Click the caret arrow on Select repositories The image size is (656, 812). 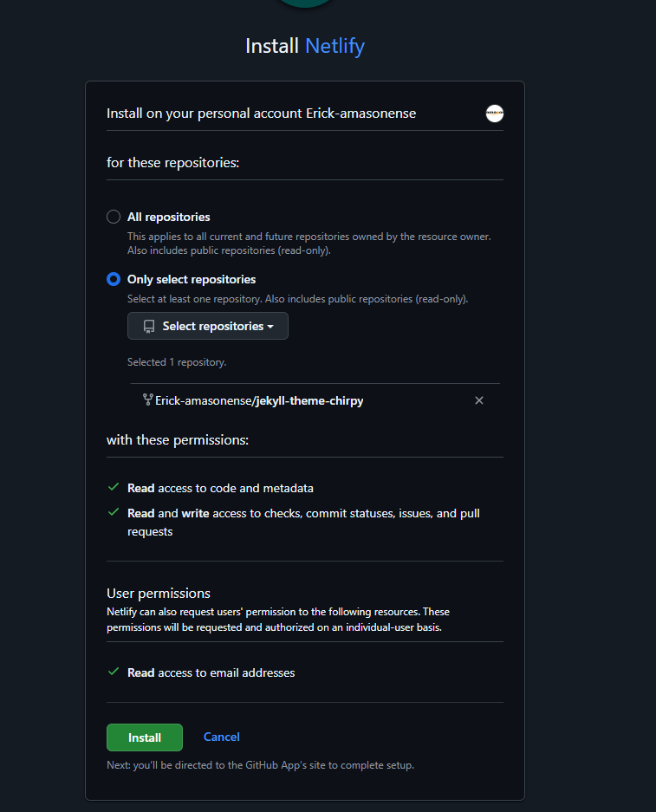270,327
